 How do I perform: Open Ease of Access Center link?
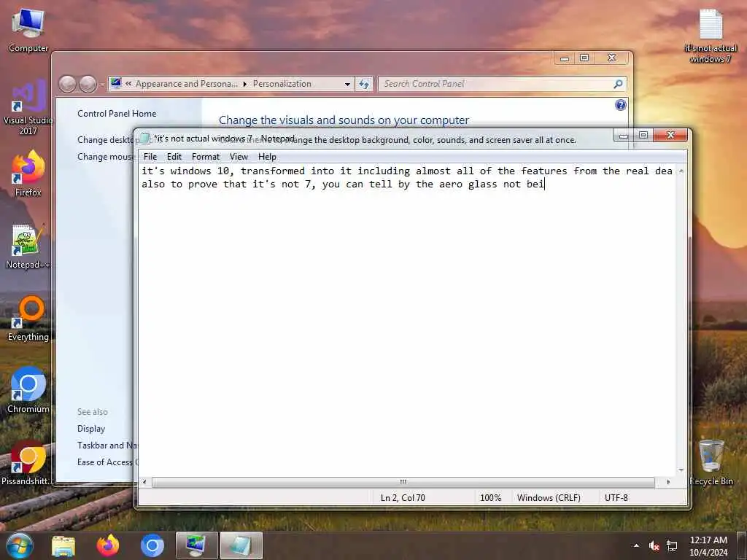(x=107, y=462)
